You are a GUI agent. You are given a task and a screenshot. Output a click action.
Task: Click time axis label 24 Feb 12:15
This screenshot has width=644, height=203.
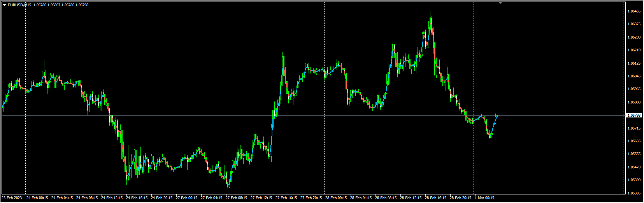click(x=112, y=198)
